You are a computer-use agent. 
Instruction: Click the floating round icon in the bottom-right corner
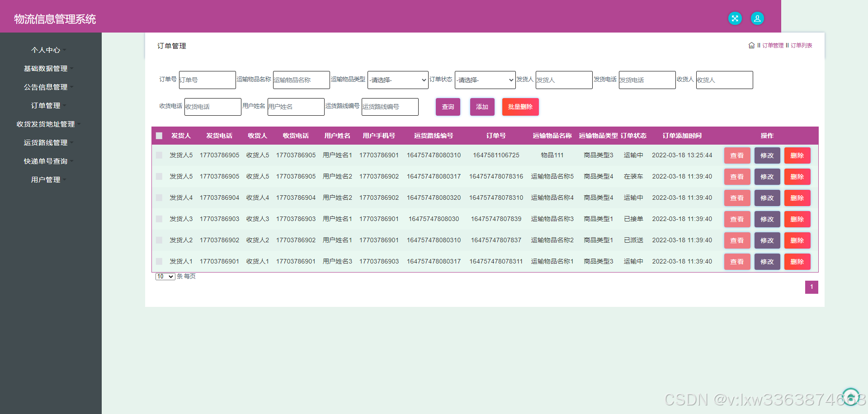pyautogui.click(x=851, y=397)
